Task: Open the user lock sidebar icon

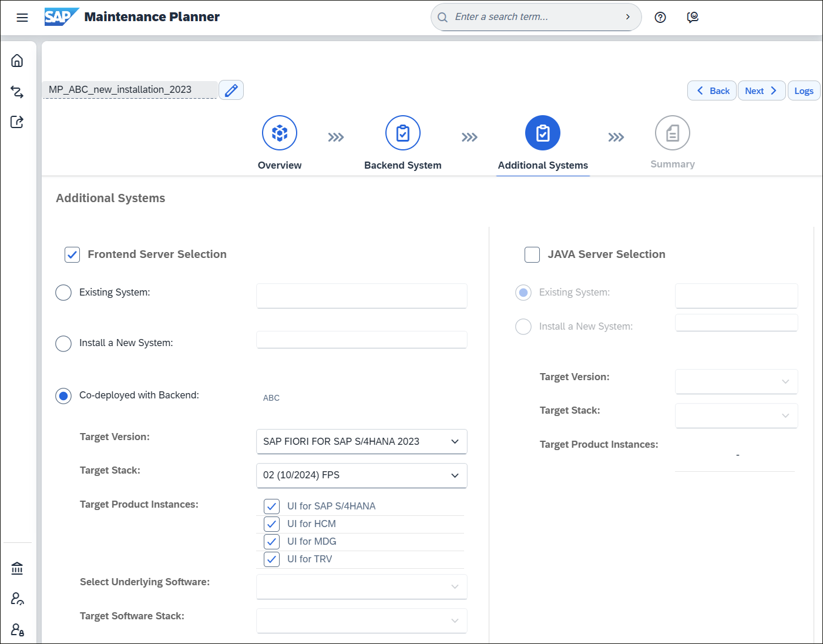Action: [18, 630]
